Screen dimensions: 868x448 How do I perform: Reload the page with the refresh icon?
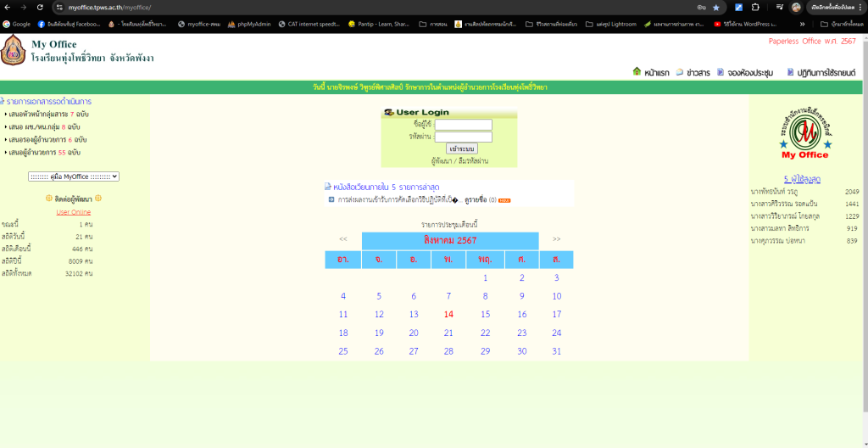[40, 8]
